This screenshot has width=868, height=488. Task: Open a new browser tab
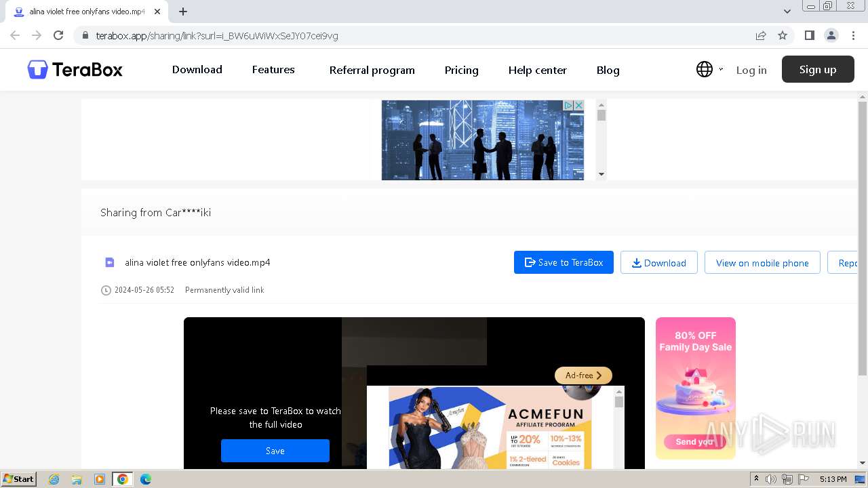click(x=183, y=12)
